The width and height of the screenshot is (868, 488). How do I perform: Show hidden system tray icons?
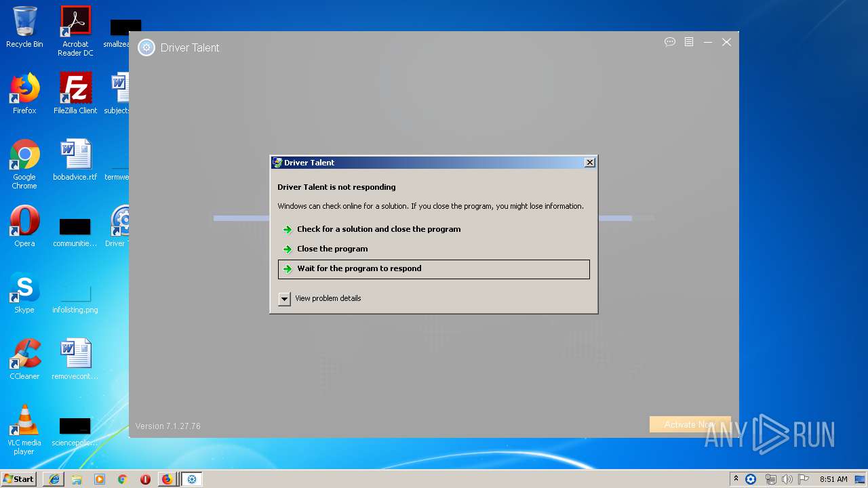(x=736, y=479)
